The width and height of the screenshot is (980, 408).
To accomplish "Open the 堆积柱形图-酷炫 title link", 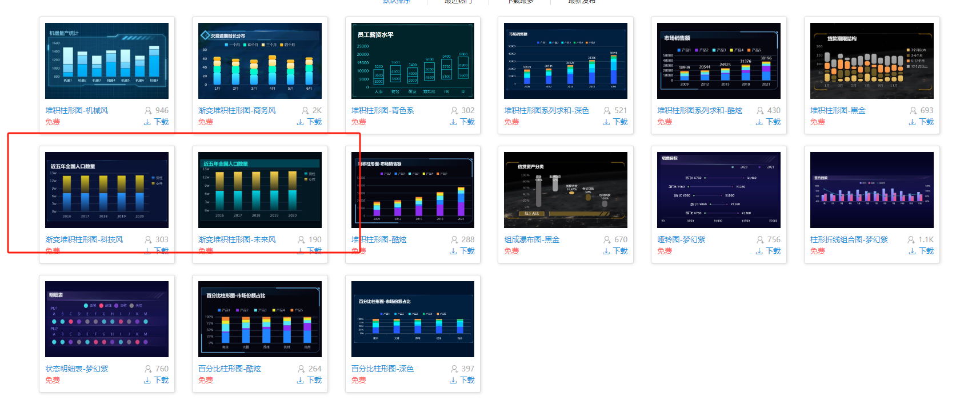I will (x=379, y=239).
